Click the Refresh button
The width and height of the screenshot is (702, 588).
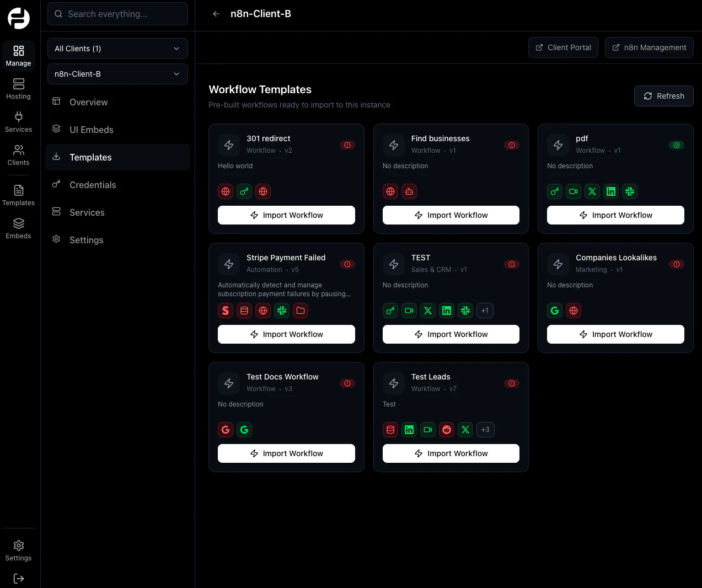664,96
